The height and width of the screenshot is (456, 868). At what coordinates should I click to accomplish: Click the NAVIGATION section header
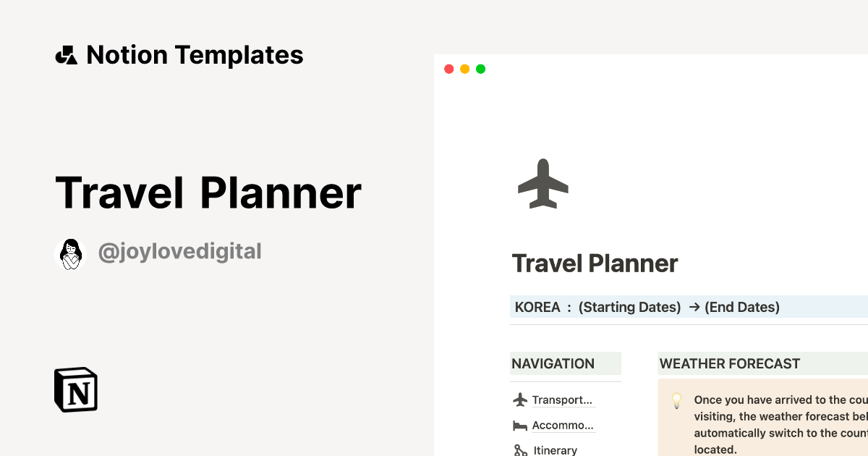(x=552, y=363)
